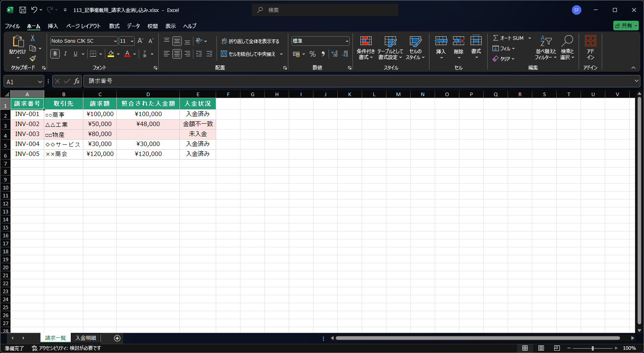644x353 pixels.
Task: Expand the AutoSum (オートSUM) dropdown arrow
Action: [530, 38]
